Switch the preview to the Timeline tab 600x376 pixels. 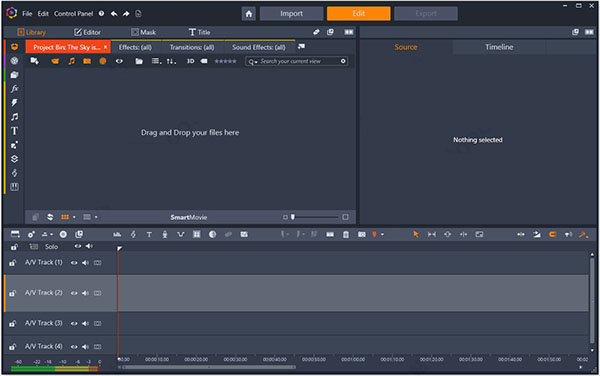click(x=499, y=47)
